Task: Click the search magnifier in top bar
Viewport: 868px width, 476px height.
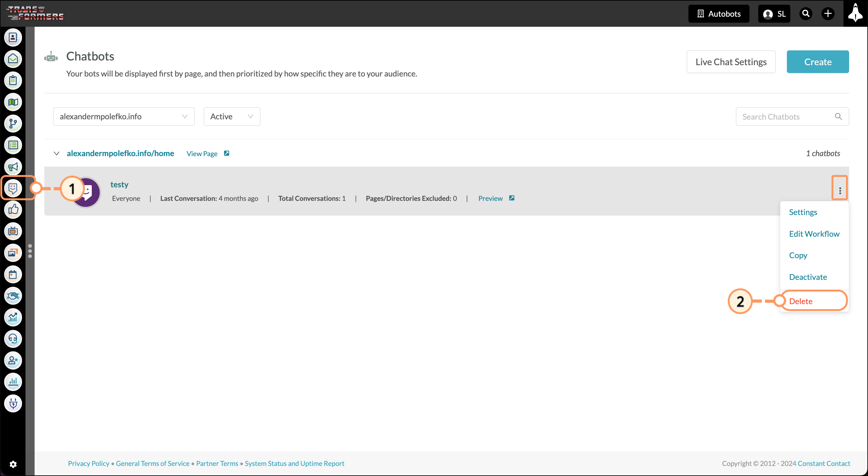Action: pyautogui.click(x=806, y=14)
